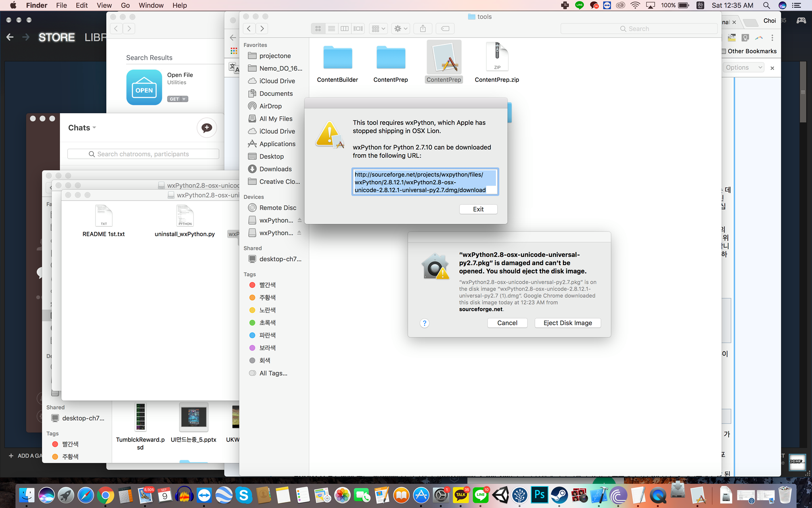The height and width of the screenshot is (508, 812).
Task: Click the Edit Tags toolbar icon
Action: click(x=445, y=29)
